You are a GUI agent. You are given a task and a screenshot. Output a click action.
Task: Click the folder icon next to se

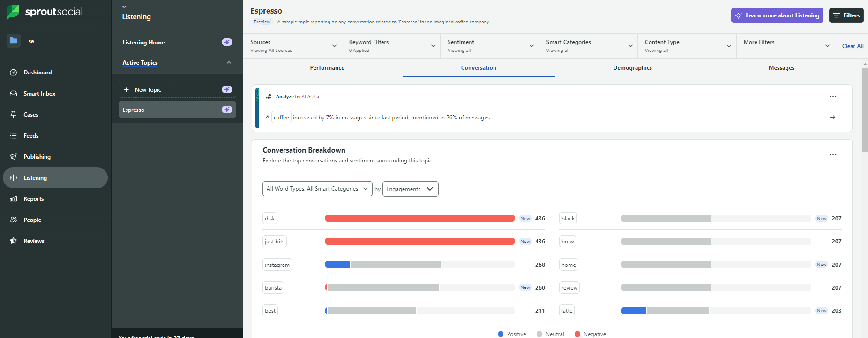click(x=14, y=41)
